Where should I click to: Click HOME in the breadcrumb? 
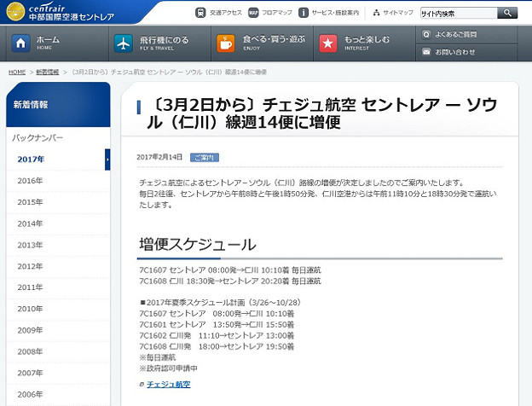(17, 72)
